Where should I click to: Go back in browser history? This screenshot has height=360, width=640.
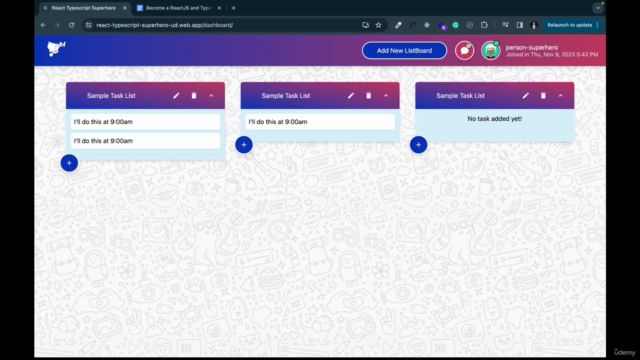[x=43, y=25]
